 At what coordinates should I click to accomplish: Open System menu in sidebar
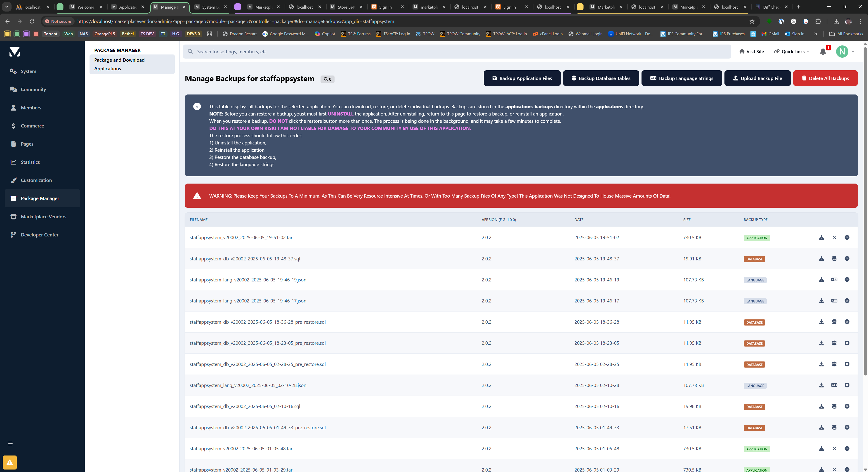click(x=42, y=71)
